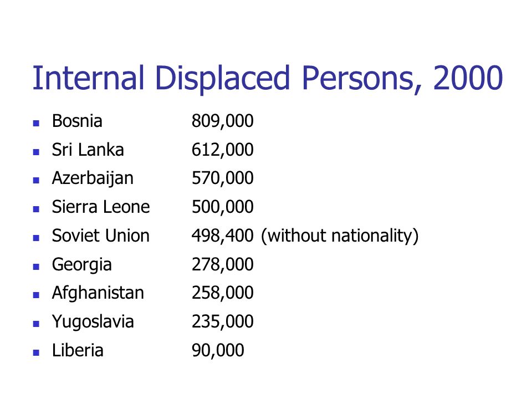Click the Georgia country name
The image size is (532, 399).
pyautogui.click(x=82, y=265)
